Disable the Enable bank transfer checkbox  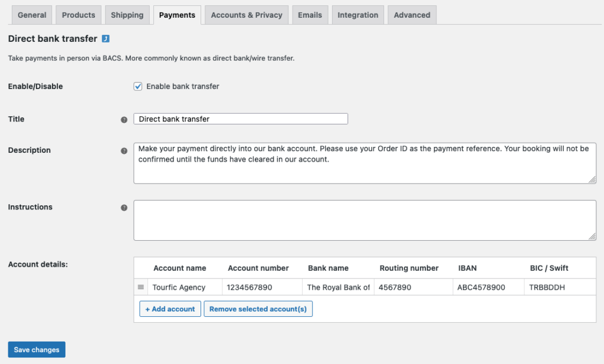point(137,86)
